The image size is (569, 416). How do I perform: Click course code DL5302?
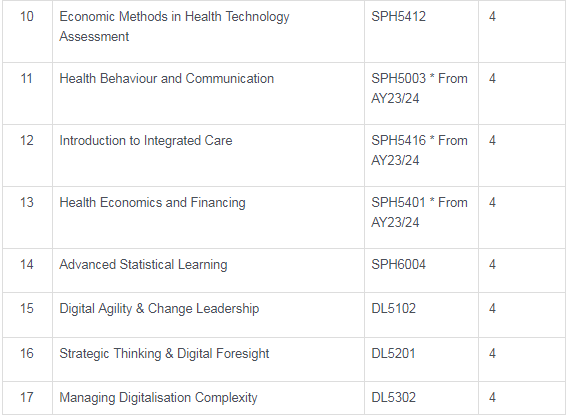click(393, 397)
